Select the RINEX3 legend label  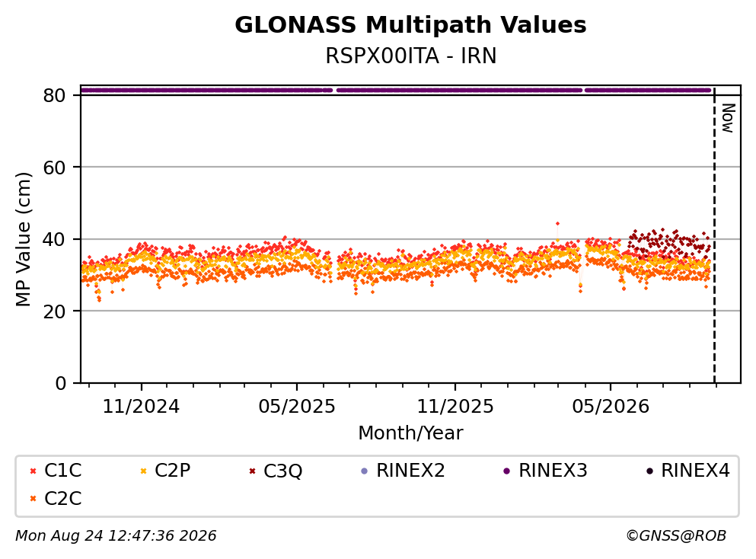pyautogui.click(x=553, y=470)
